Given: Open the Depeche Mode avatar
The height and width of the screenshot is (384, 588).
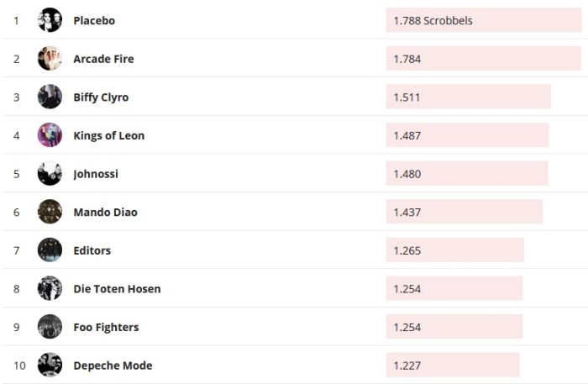Looking at the screenshot, I should [x=50, y=366].
